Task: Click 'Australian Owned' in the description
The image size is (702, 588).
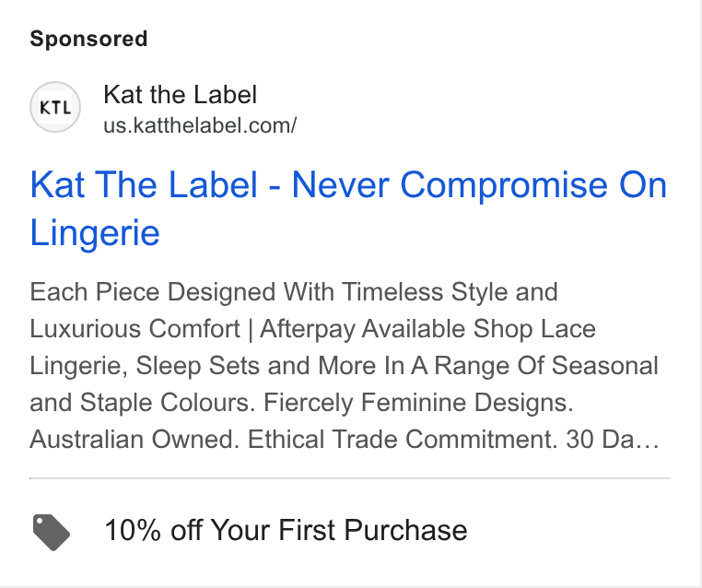Action: click(132, 439)
